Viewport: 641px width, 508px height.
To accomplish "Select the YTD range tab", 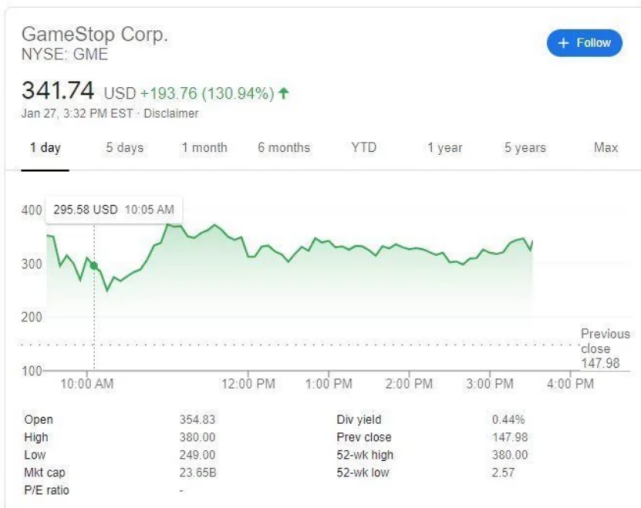I will (x=364, y=148).
